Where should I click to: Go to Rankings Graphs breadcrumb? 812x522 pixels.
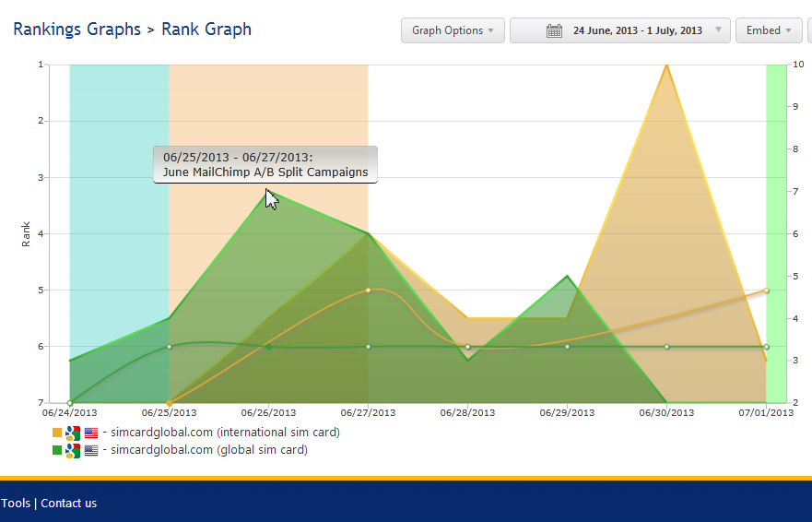click(x=76, y=30)
